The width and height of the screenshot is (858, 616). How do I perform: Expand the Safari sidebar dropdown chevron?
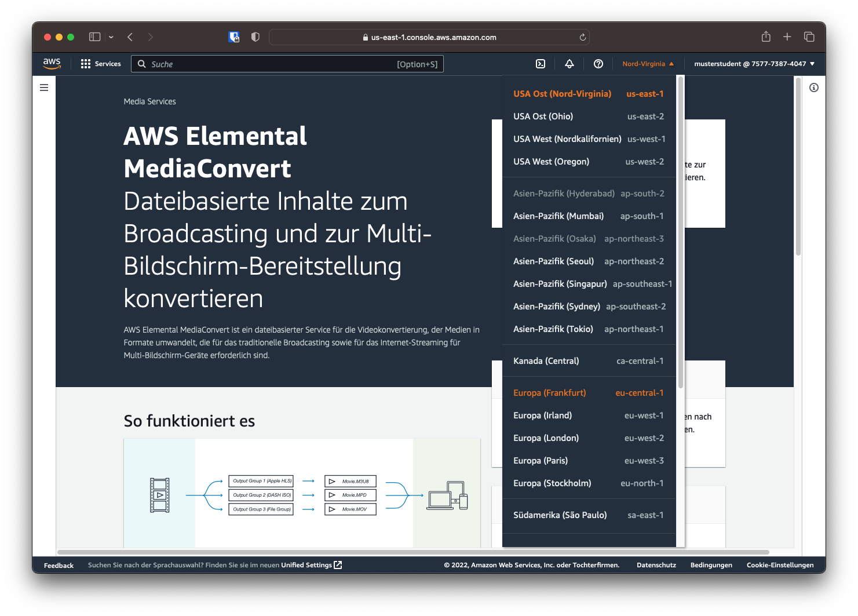click(111, 37)
